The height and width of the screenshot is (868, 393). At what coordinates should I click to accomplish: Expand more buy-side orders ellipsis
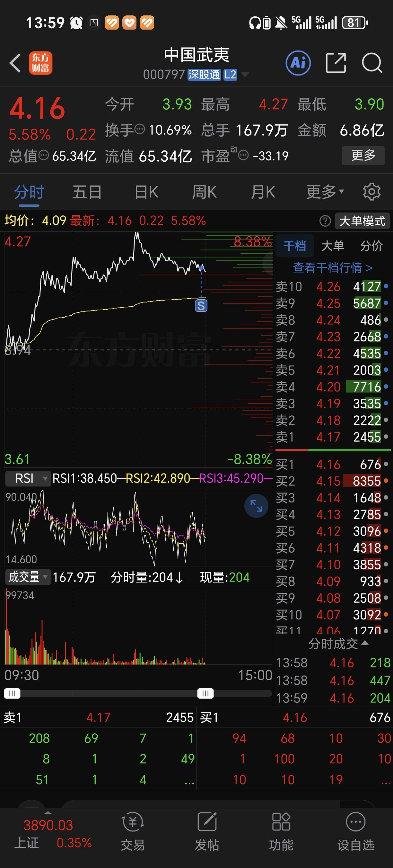coord(385,780)
